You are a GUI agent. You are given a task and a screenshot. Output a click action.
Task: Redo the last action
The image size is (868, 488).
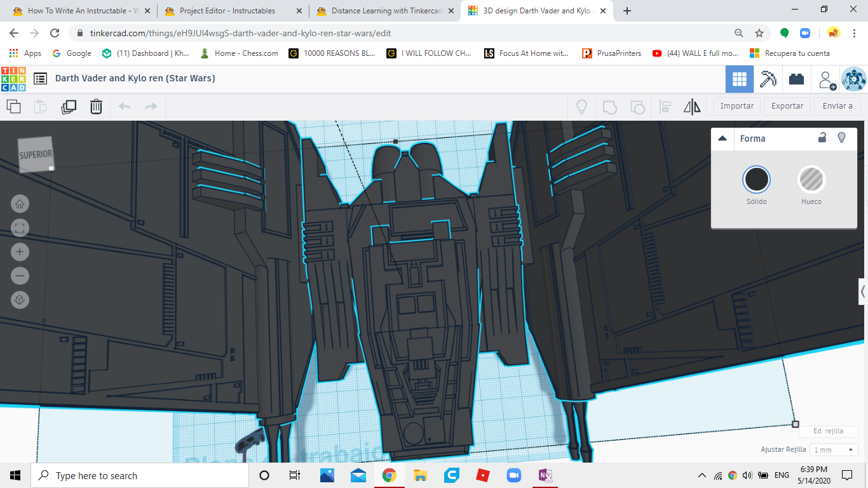coord(151,107)
